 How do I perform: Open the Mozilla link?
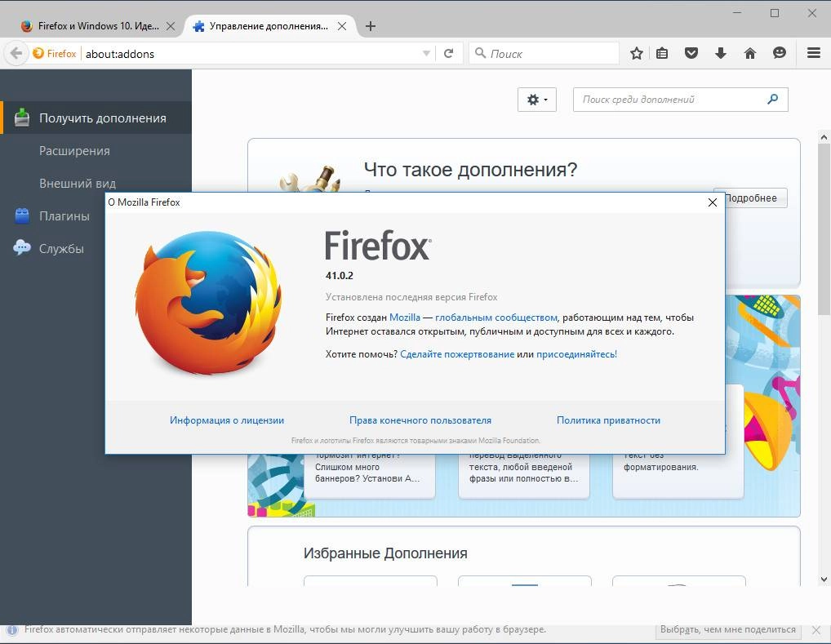coord(405,318)
